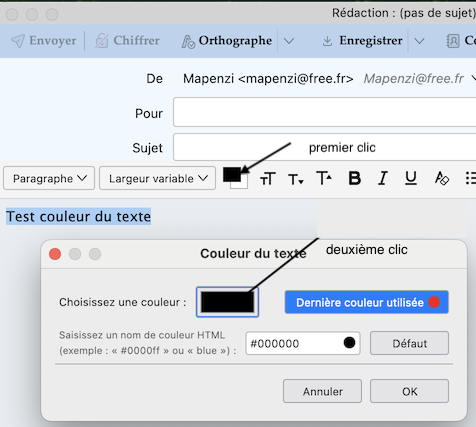Expand the Enregistrer dropdown arrow

[x=419, y=41]
